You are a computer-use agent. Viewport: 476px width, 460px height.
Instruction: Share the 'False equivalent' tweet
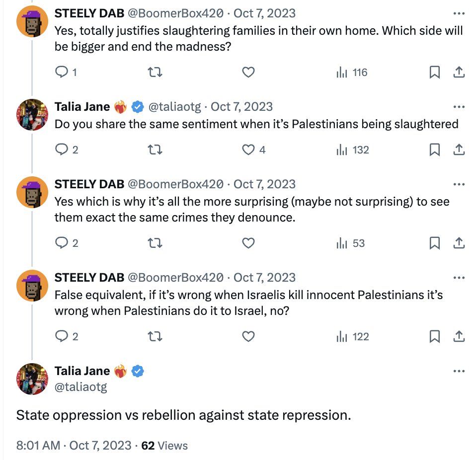459,336
